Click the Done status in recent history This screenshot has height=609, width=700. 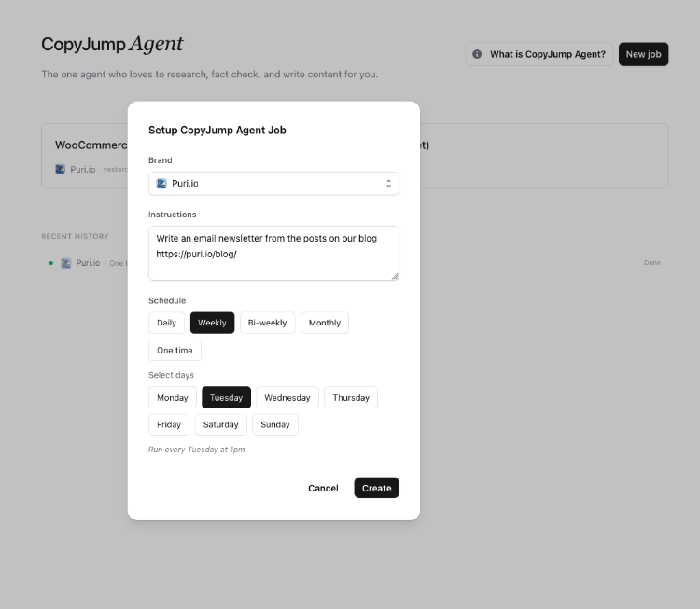[x=651, y=263]
